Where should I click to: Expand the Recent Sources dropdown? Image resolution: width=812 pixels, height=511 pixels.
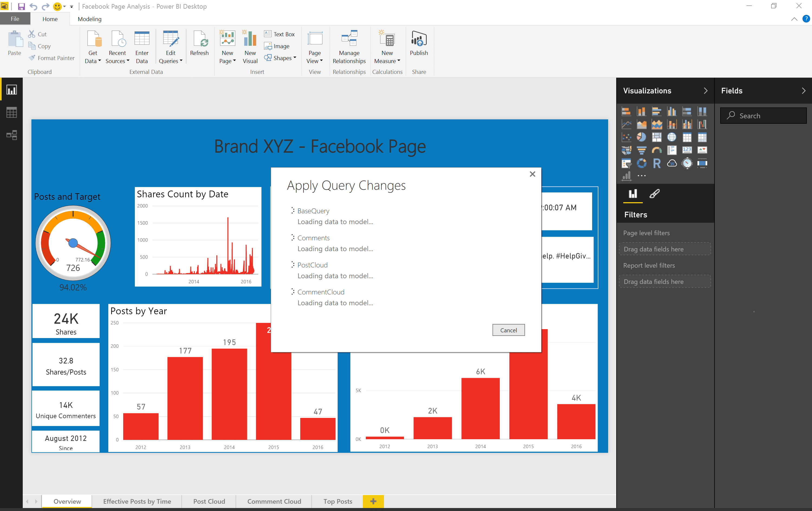[x=117, y=61]
